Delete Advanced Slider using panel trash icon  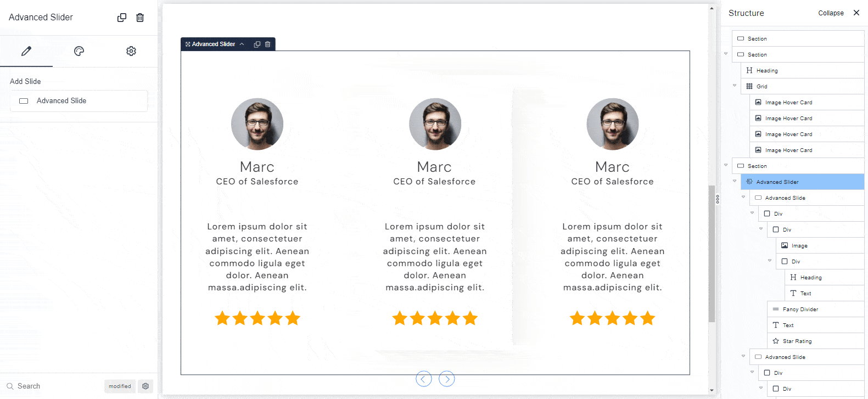(140, 18)
